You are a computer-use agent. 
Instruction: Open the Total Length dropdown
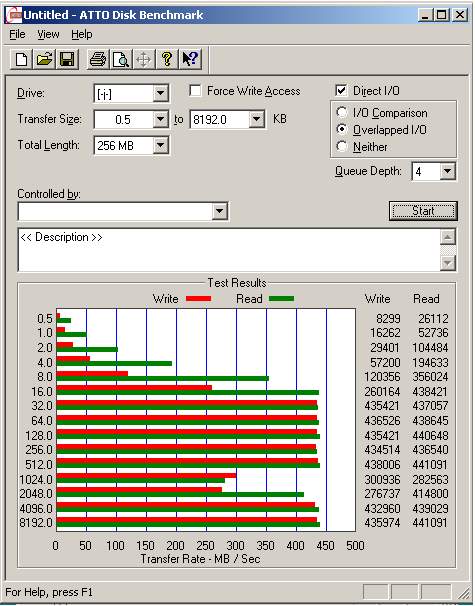point(160,146)
